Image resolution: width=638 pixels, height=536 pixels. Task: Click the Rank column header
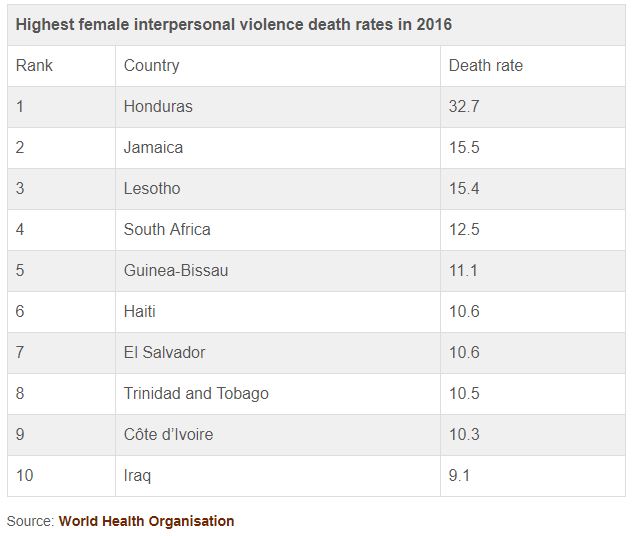[x=35, y=66]
